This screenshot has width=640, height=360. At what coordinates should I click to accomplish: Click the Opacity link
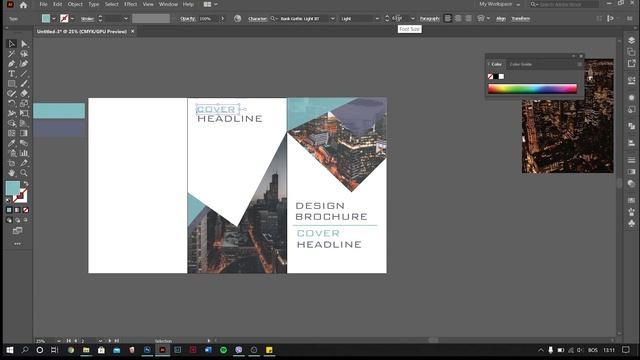click(x=187, y=18)
